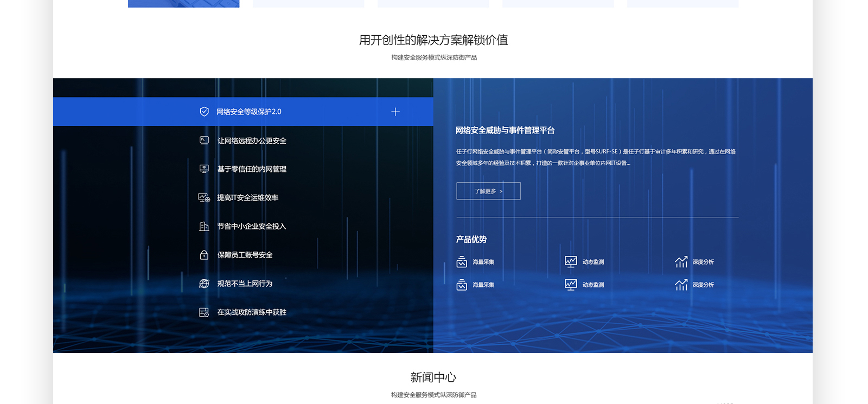868x404 pixels.
Task: Click the 网络安全威胁与事件管理平台 title
Action: 505,130
